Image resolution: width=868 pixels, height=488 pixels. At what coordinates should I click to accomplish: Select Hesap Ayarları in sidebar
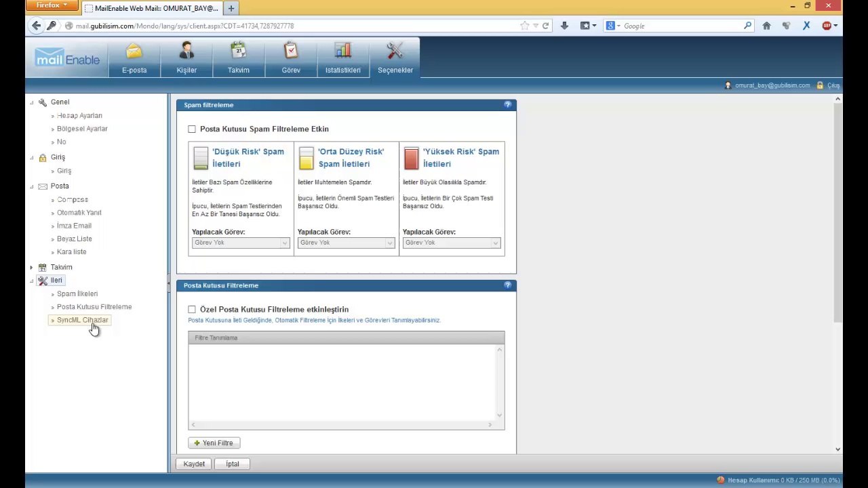79,116
